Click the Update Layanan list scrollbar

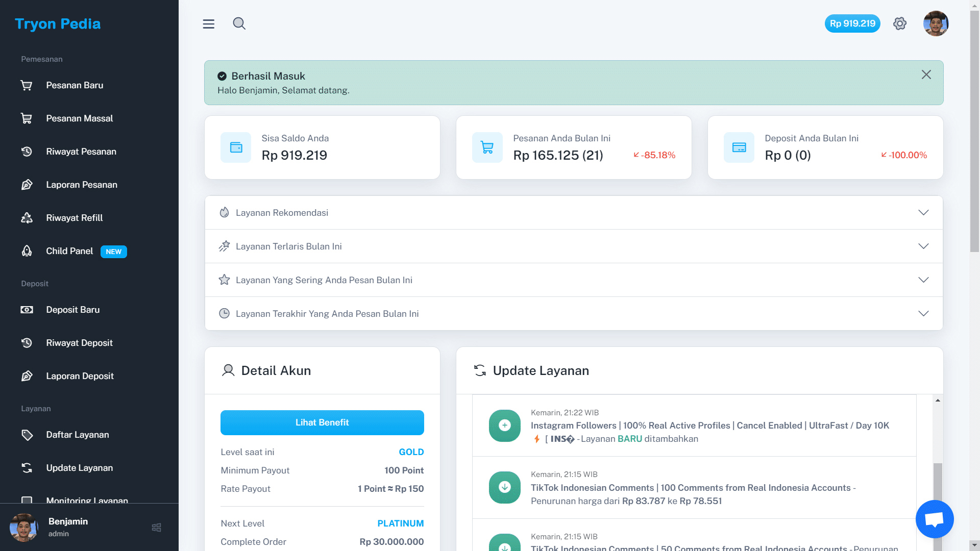pos(938,480)
